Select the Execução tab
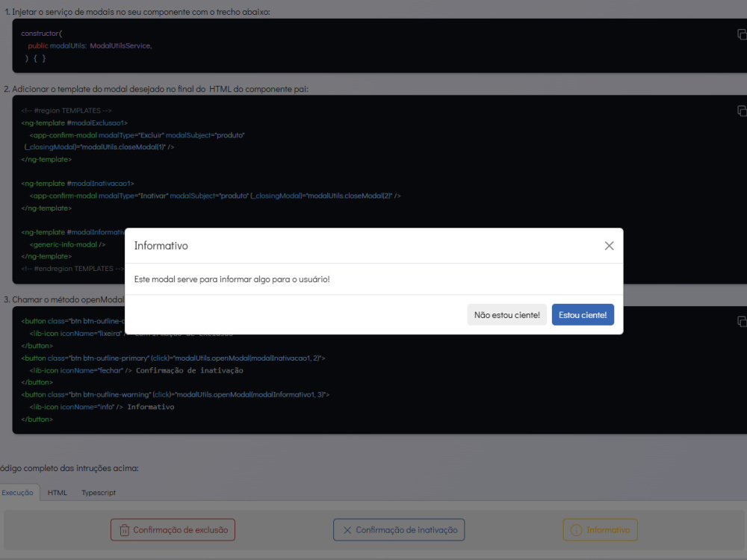Screen dimensions: 747x560 18,492
